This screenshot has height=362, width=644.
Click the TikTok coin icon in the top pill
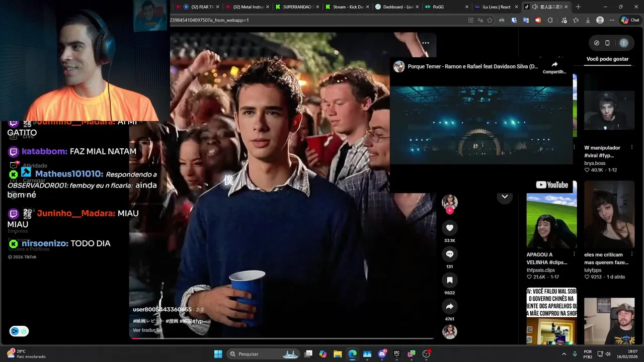[x=597, y=43]
